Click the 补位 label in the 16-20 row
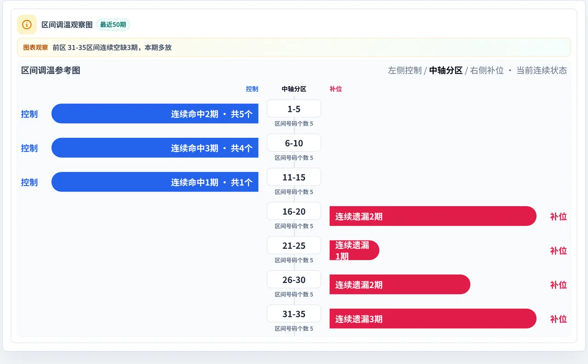 coord(559,216)
